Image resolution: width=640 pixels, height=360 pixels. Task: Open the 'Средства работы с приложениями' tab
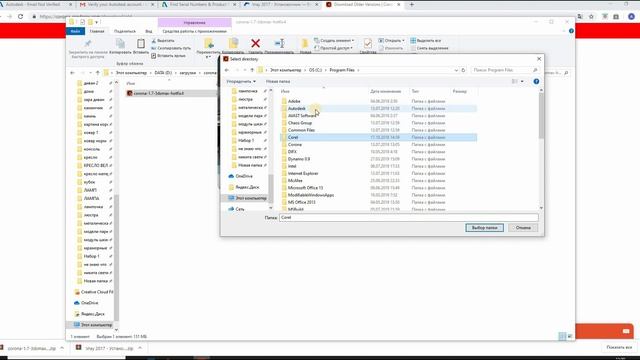(x=194, y=31)
